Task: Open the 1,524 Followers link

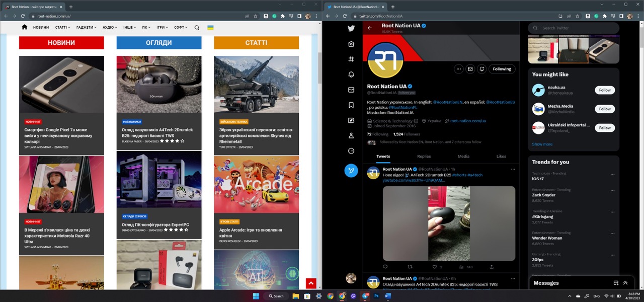Action: [x=407, y=134]
